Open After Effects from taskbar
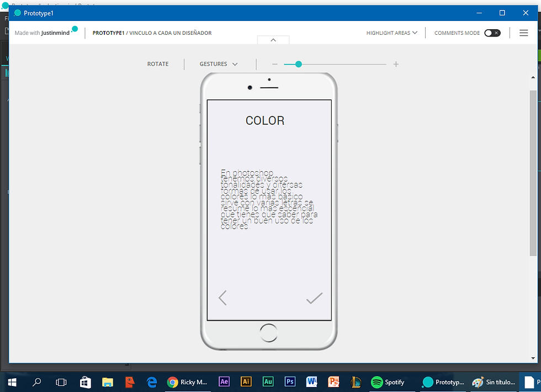Screen dimensions: 541x392 (x=224, y=382)
